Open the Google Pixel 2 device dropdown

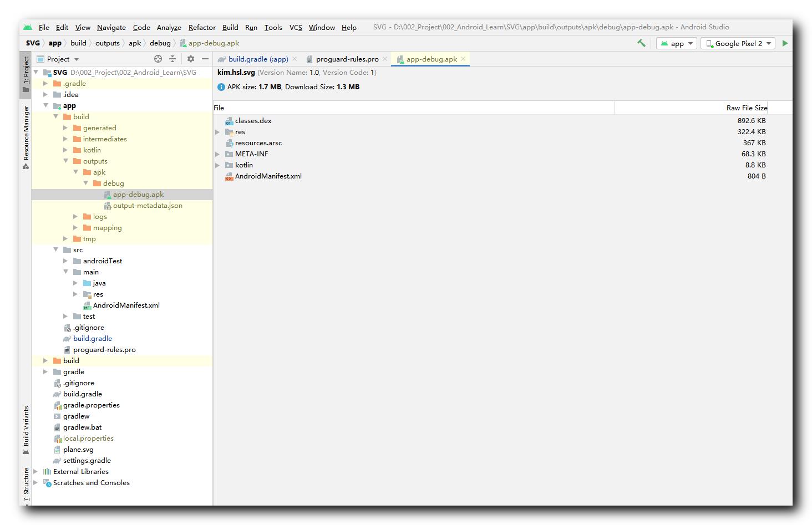click(x=738, y=43)
